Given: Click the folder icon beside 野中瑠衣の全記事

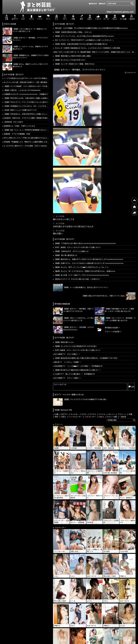Looking at the screenshot, I should click(x=99, y=330).
